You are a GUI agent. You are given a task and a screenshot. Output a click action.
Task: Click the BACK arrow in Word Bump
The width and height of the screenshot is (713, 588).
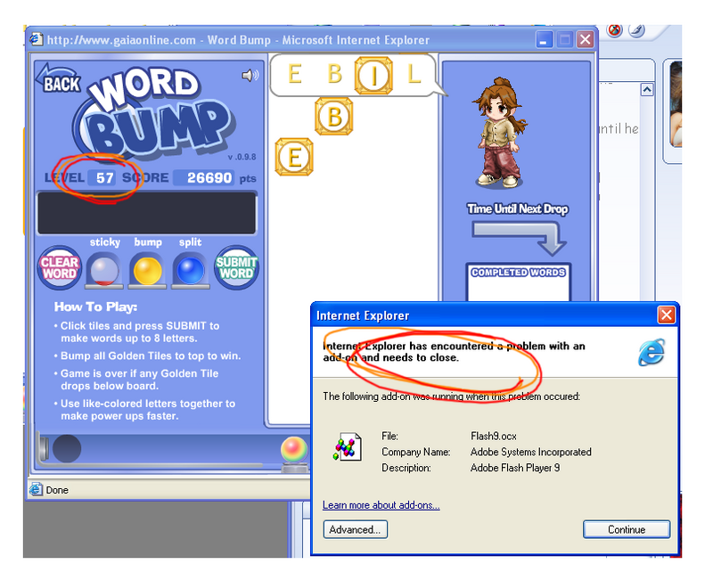point(59,79)
